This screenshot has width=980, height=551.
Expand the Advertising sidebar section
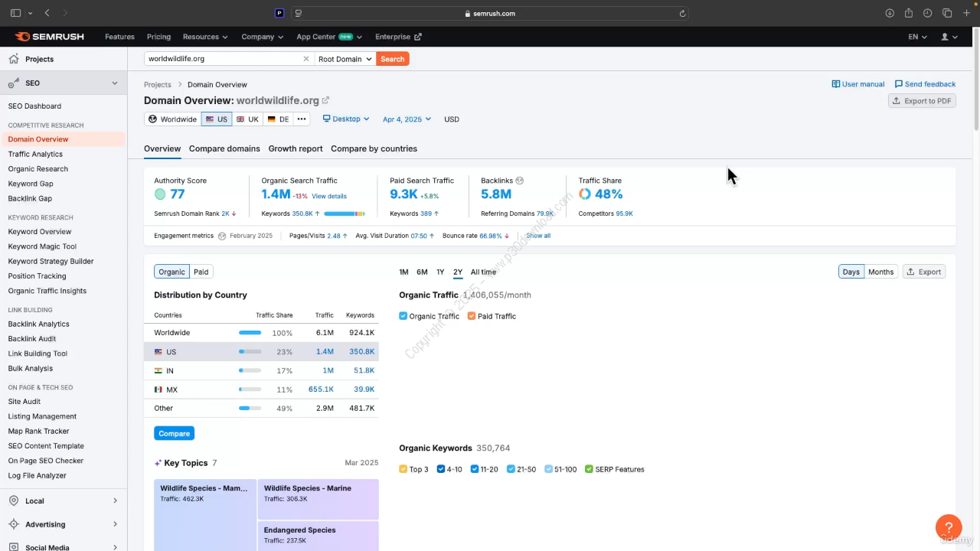(115, 524)
